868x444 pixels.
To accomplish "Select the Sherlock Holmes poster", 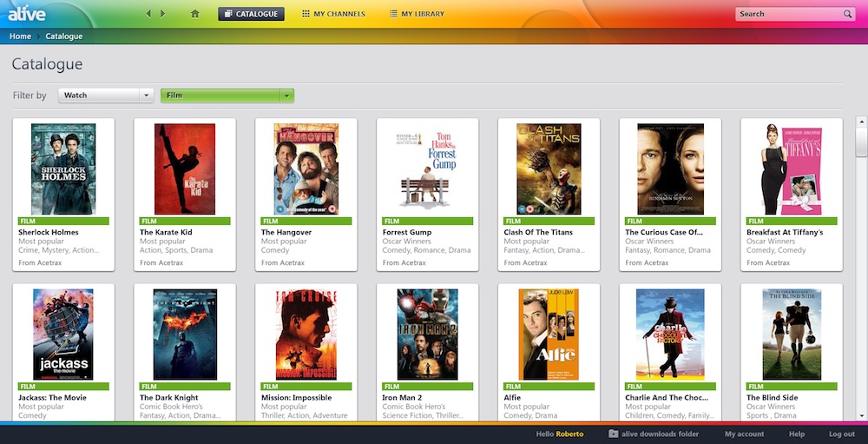I will [x=63, y=169].
